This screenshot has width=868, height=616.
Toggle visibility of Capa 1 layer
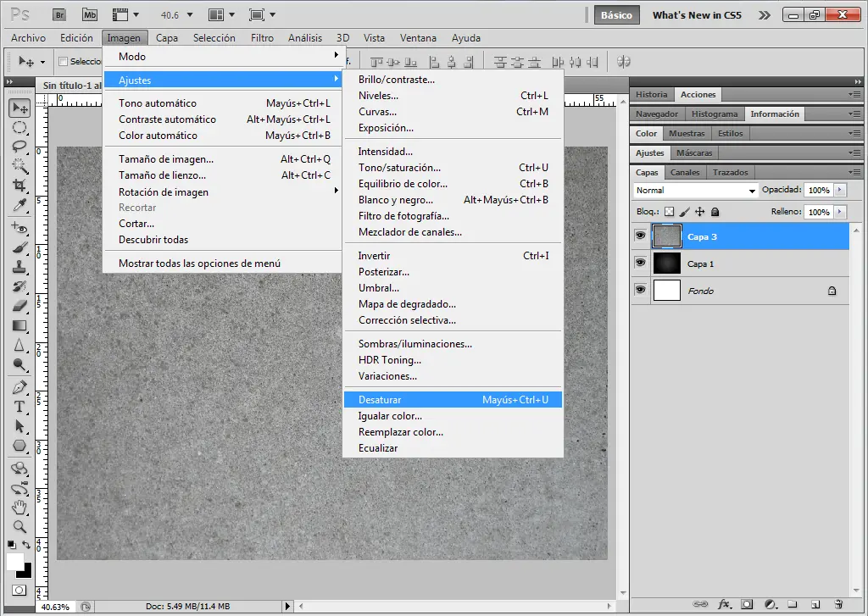641,264
